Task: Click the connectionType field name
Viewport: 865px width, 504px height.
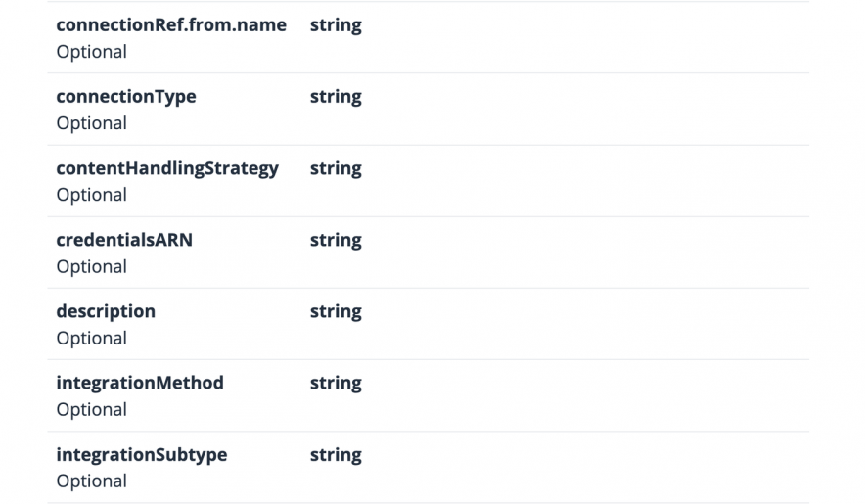Action: click(x=126, y=97)
